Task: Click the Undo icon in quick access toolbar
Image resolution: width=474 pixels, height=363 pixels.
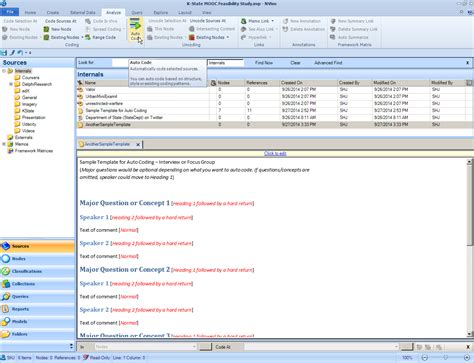Action: (20, 53)
